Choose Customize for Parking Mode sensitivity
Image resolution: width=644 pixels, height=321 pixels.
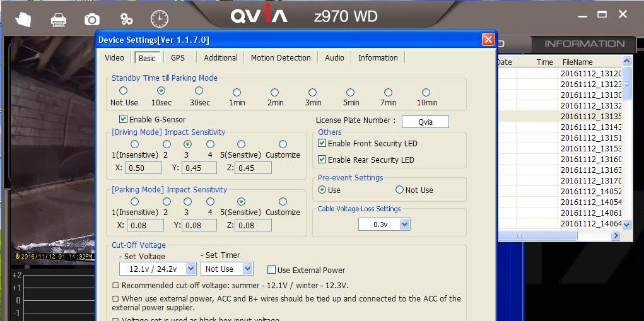pos(283,202)
